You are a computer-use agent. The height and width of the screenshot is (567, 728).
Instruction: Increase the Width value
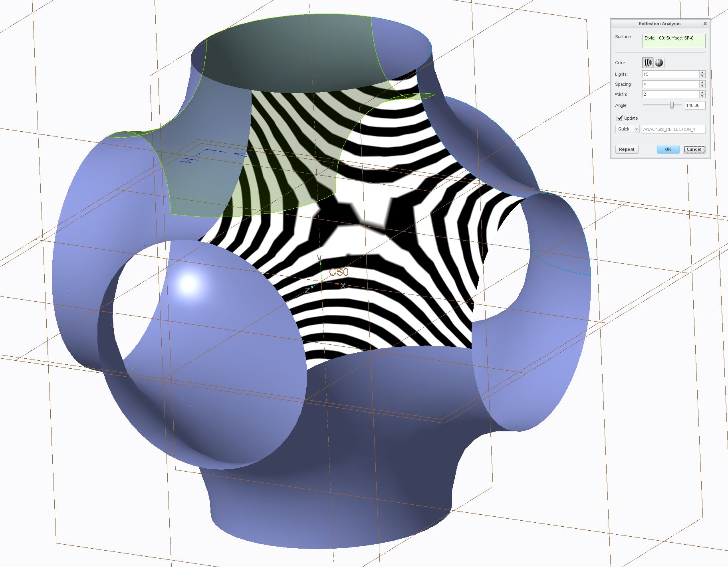[702, 92]
